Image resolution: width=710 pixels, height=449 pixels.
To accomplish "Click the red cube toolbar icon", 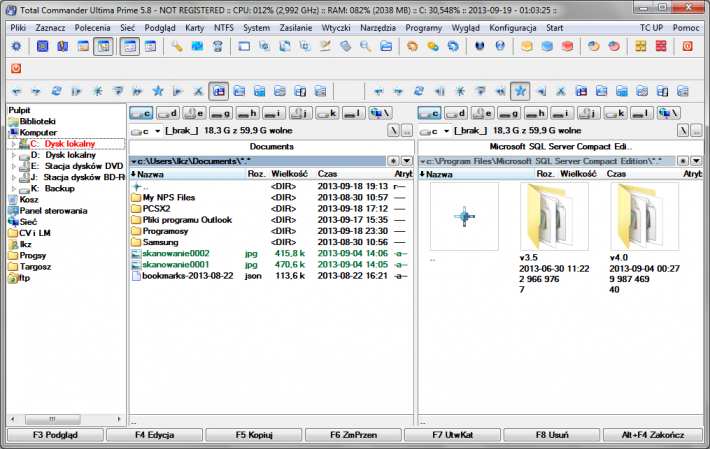I will (567, 46).
